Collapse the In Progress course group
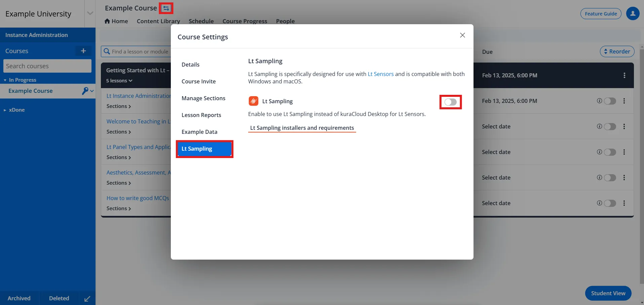 (5, 80)
